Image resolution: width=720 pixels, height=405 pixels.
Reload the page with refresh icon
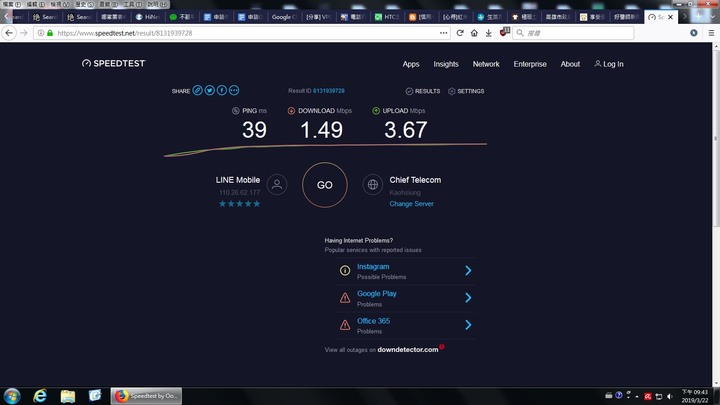point(460,33)
